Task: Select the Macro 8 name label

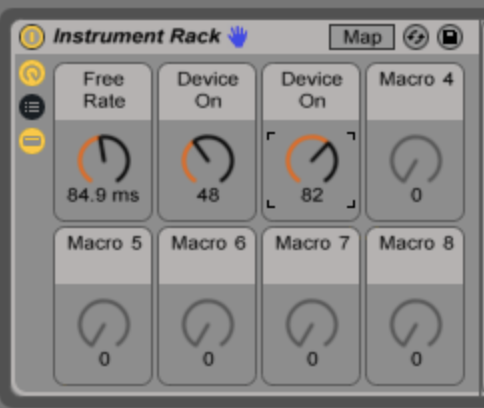Action: click(x=417, y=243)
